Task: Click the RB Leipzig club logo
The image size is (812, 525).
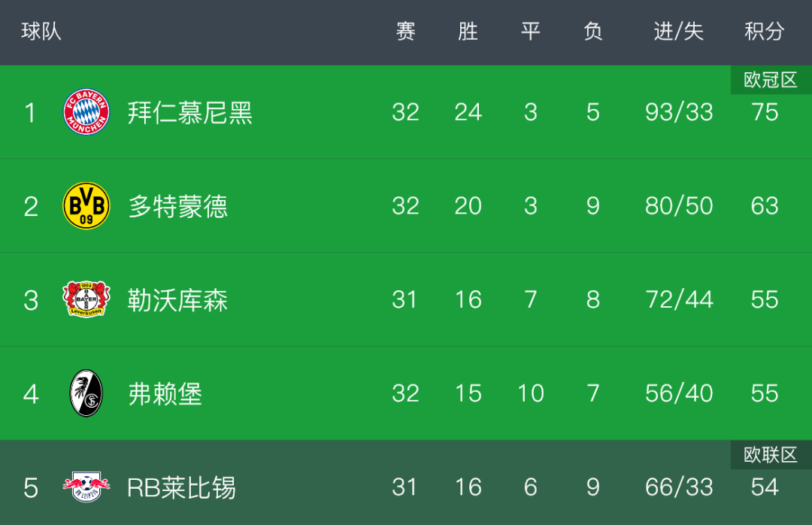Action: click(x=86, y=487)
